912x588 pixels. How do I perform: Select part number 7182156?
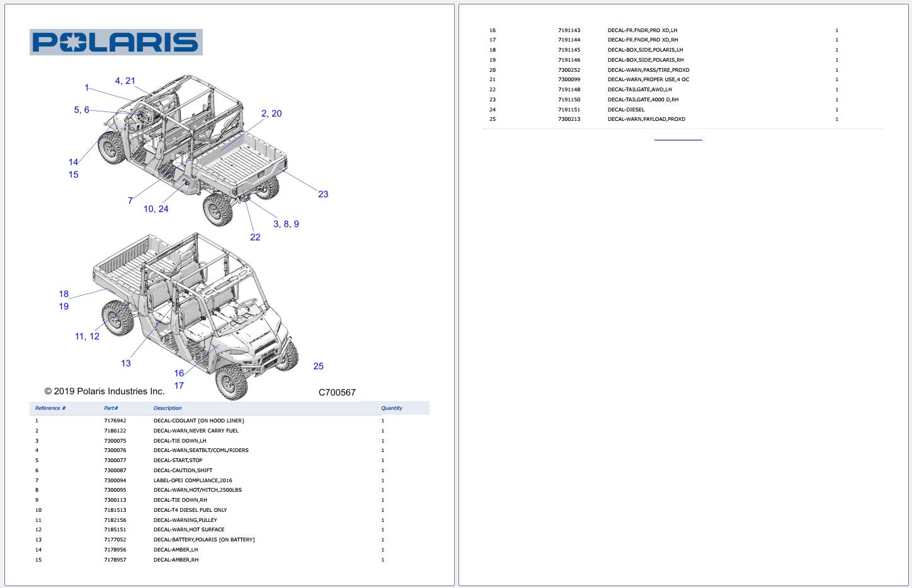tap(115, 520)
